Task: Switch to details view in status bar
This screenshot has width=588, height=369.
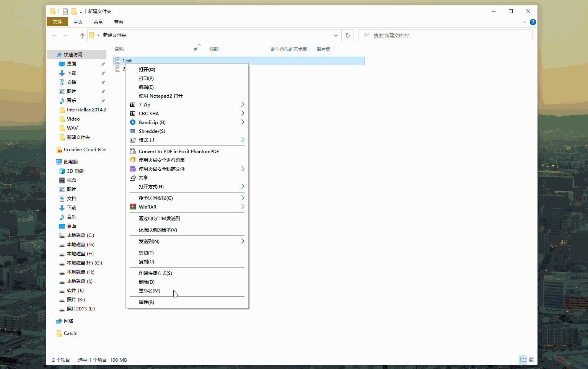Action: coord(523,360)
